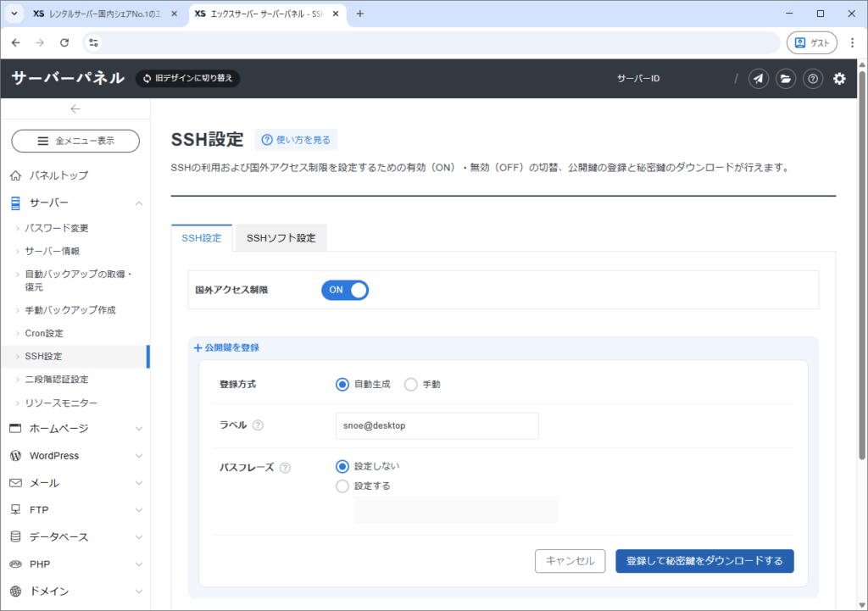868x611 pixels.
Task: Click the help question mark header icon
Action: point(813,79)
